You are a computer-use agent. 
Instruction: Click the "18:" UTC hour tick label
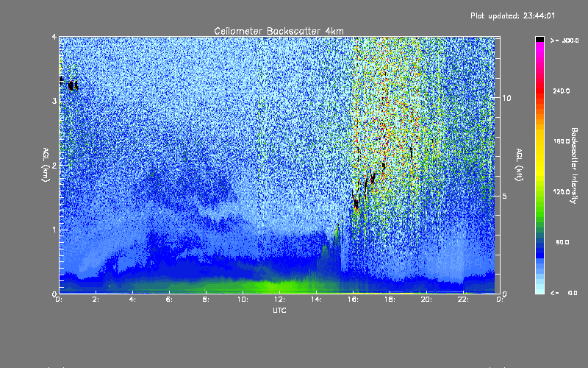[x=390, y=300]
